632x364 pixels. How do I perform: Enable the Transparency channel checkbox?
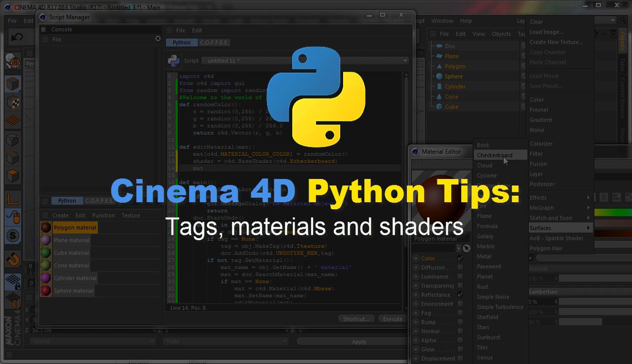pos(460,286)
